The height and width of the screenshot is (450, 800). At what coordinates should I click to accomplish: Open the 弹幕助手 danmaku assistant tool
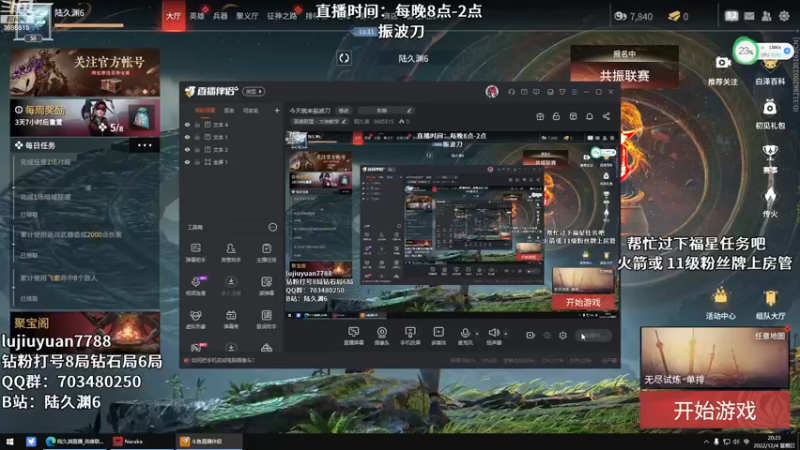tap(195, 253)
